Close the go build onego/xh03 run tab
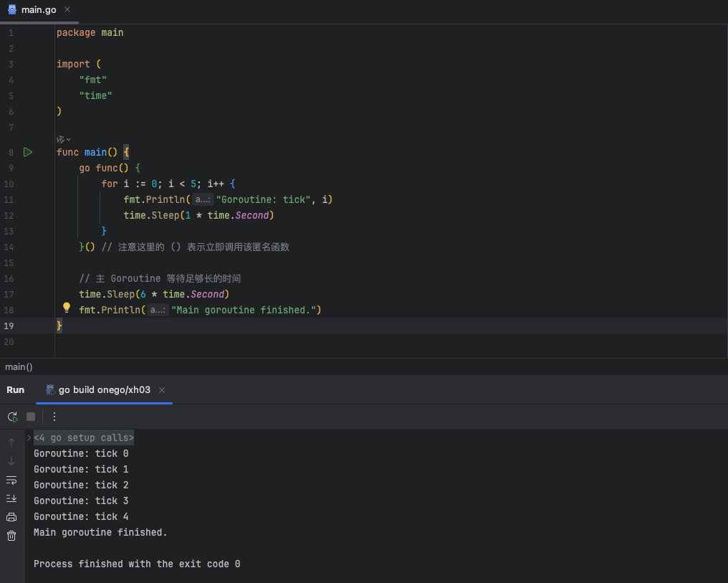Image resolution: width=728 pixels, height=583 pixels. (x=162, y=390)
